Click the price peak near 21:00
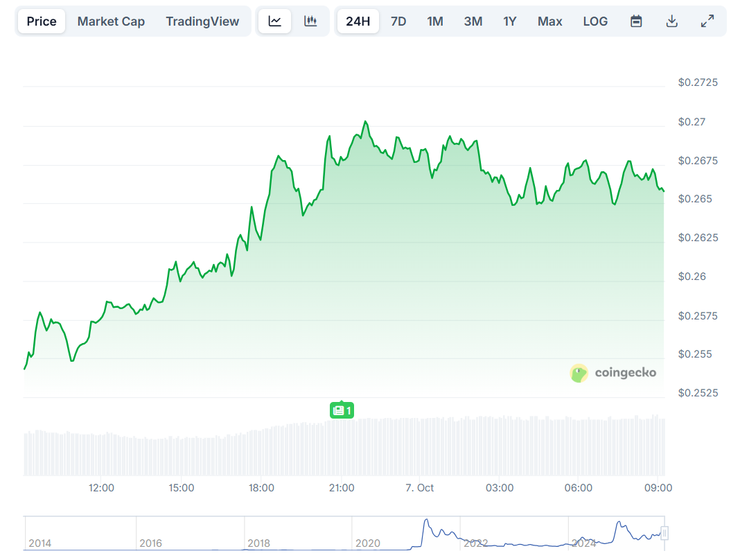The image size is (731, 560). [x=365, y=122]
